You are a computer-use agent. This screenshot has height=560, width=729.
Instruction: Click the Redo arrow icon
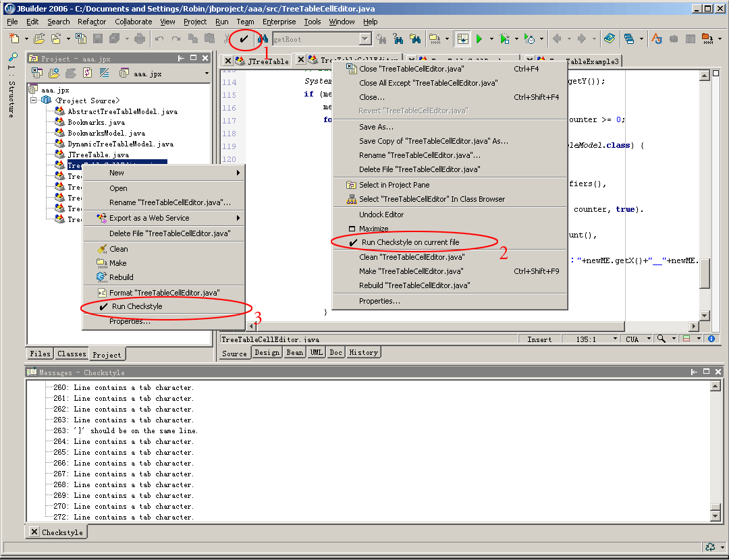click(x=175, y=39)
